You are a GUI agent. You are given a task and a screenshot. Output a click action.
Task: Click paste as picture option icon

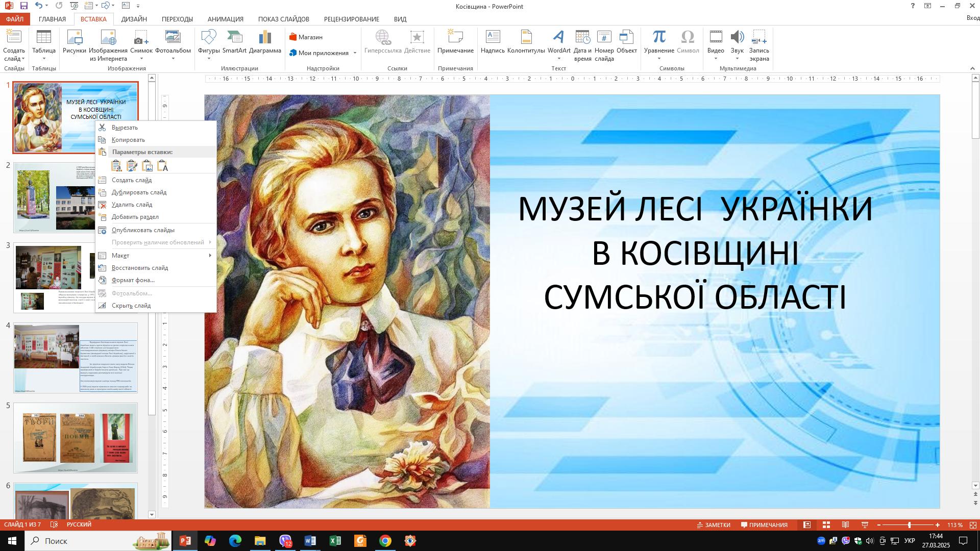coord(147,166)
